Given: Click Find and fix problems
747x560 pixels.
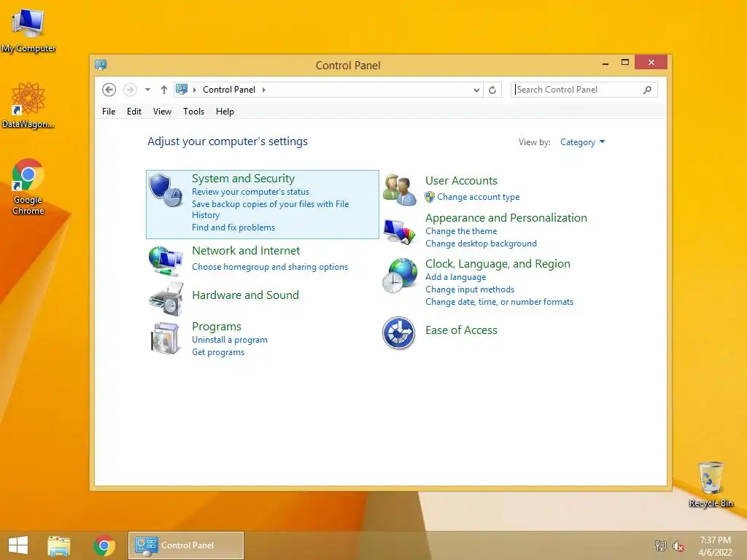Looking at the screenshot, I should [x=233, y=227].
